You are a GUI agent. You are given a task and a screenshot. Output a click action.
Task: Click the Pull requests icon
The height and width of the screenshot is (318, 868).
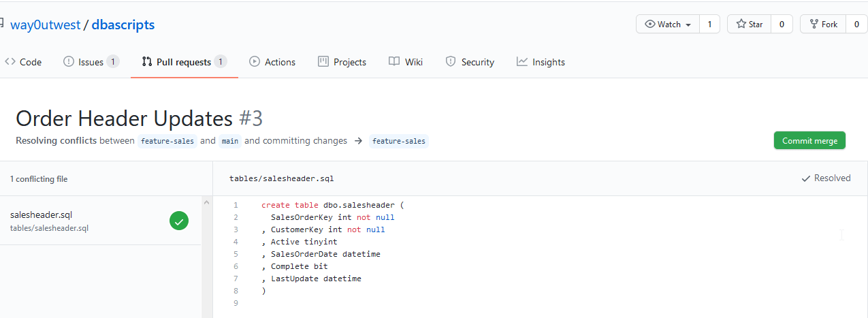pyautogui.click(x=147, y=62)
